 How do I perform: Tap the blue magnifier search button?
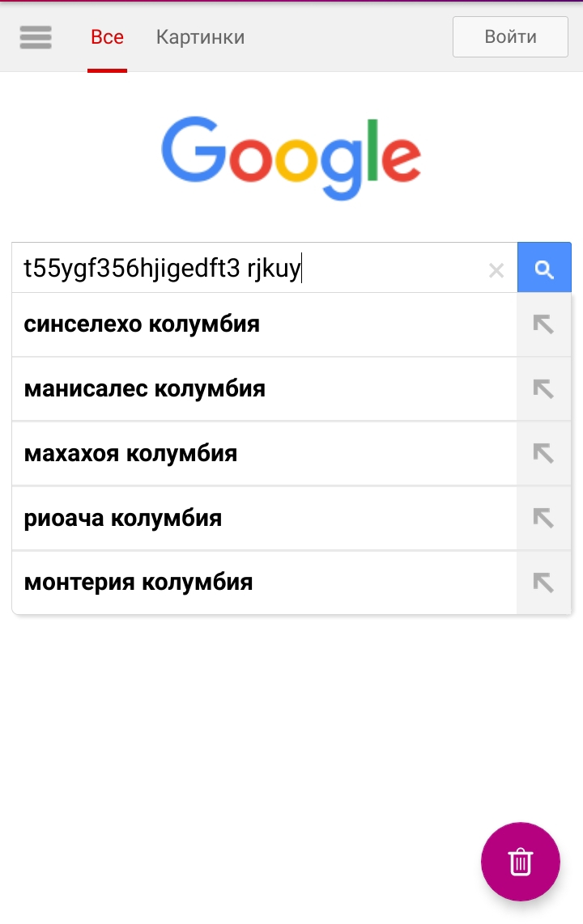(x=544, y=268)
